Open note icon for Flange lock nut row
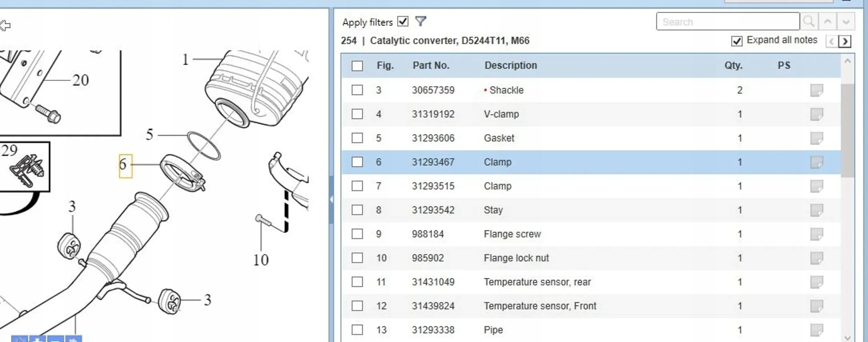Image resolution: width=868 pixels, height=342 pixels. coord(817,258)
